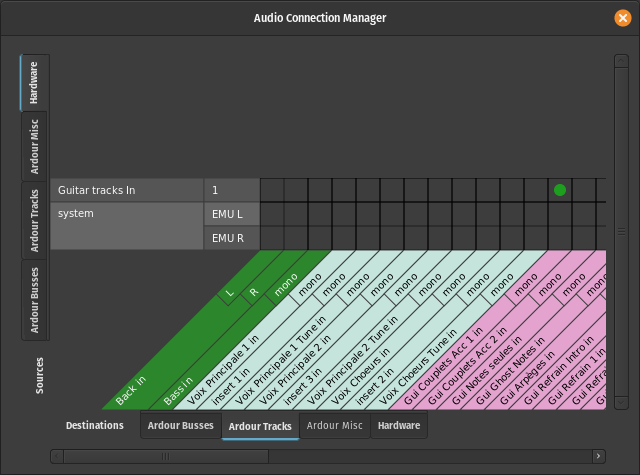
Task: Click the L channel of Back in
Action: pyautogui.click(x=229, y=293)
